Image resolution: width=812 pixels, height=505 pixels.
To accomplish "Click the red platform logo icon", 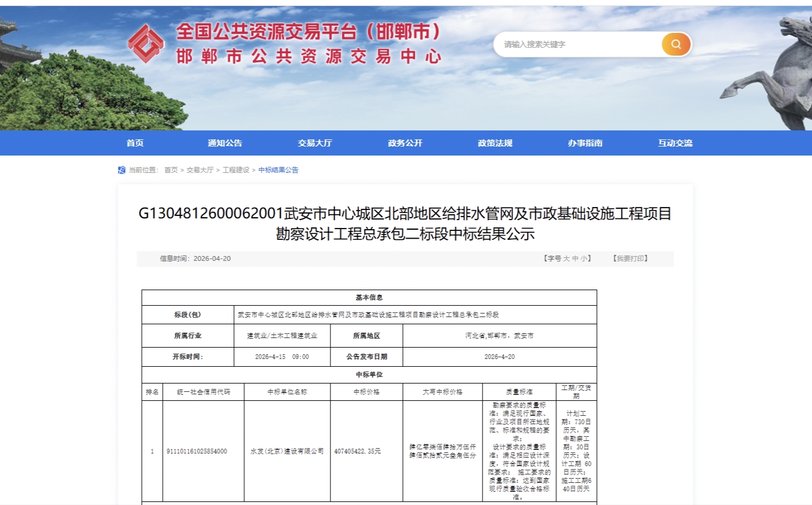I will (146, 43).
